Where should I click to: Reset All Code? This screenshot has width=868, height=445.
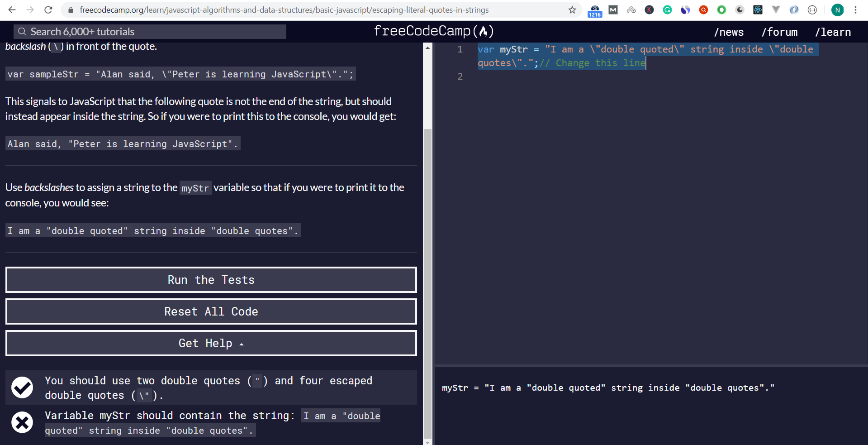211,311
